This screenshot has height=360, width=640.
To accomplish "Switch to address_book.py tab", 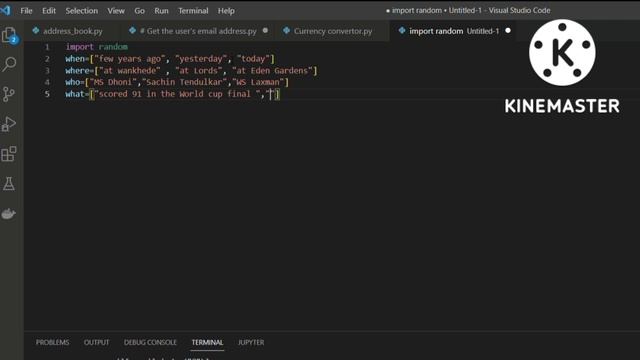I will 73,31.
